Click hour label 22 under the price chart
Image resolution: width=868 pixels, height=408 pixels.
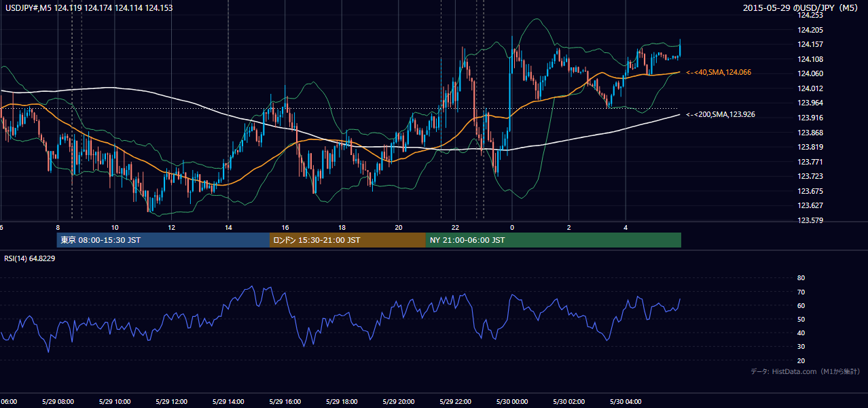coord(455,227)
